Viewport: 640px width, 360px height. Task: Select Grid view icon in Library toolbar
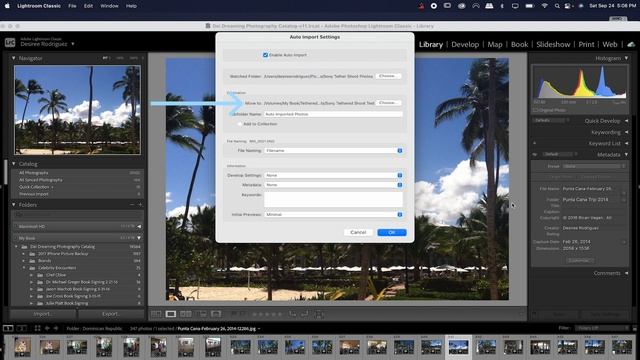(156, 314)
